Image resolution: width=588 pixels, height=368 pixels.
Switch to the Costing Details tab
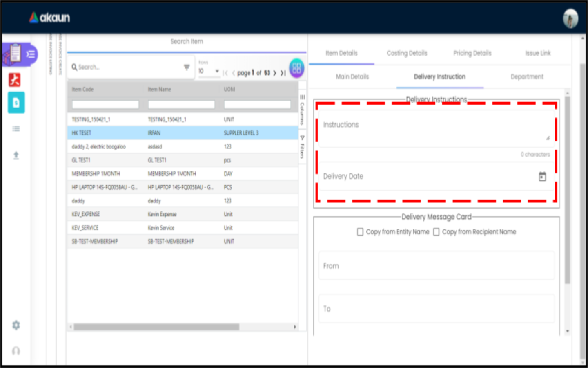click(407, 53)
